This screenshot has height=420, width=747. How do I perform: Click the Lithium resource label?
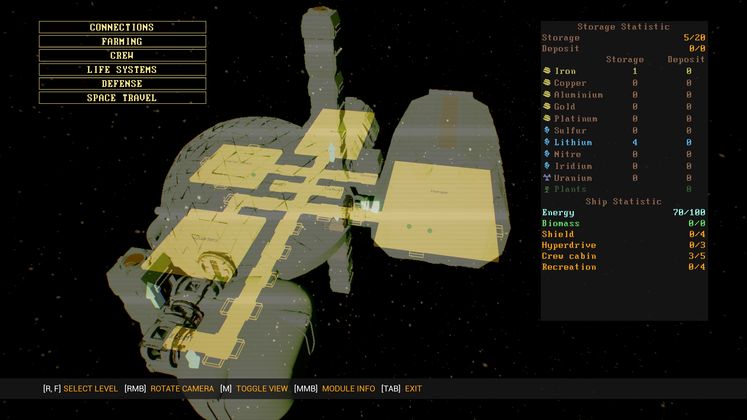coord(573,142)
